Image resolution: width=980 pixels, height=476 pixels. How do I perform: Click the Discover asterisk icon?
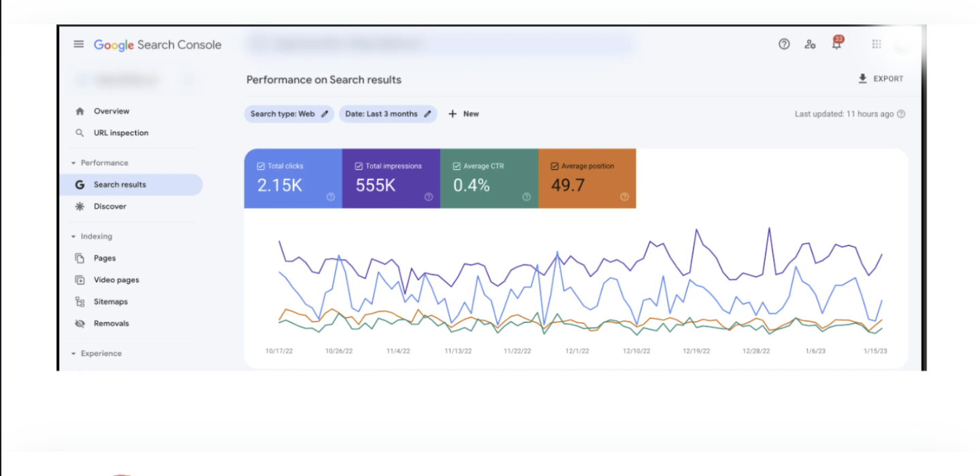tap(80, 206)
